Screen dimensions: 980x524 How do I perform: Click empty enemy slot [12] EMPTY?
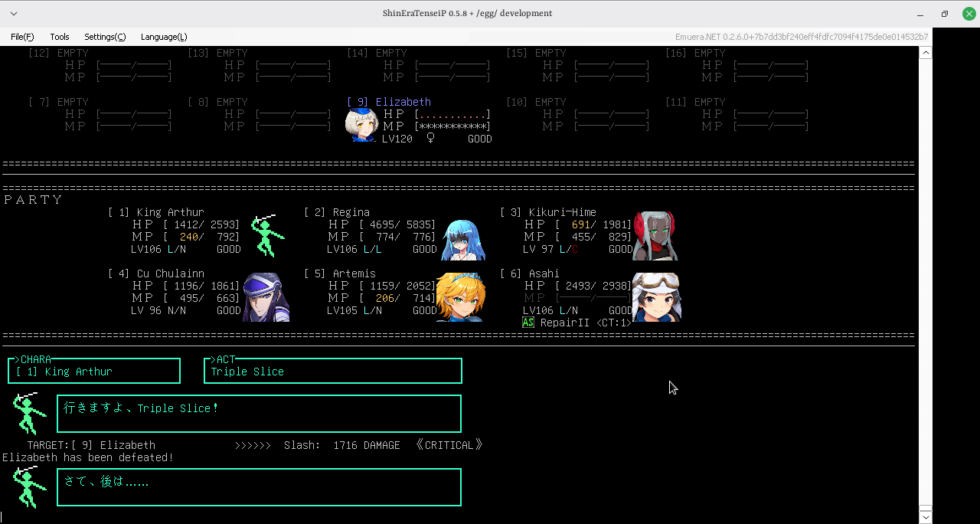click(58, 53)
